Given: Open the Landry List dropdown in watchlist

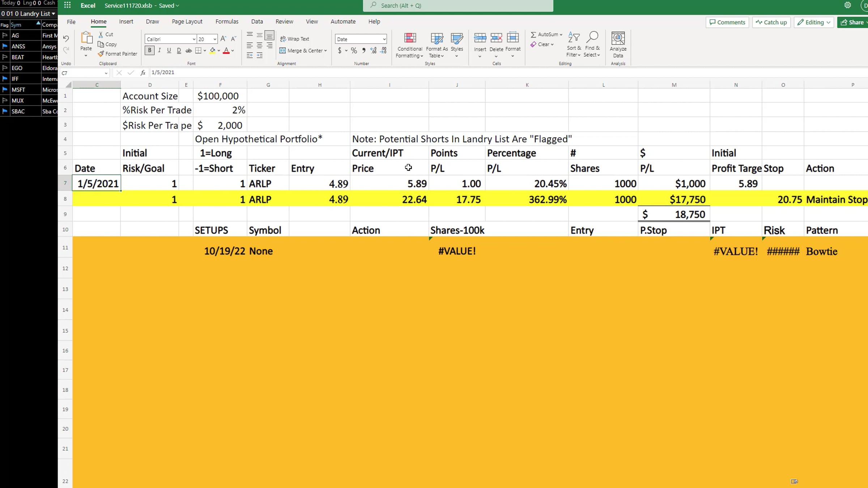Looking at the screenshot, I should pyautogui.click(x=54, y=14).
